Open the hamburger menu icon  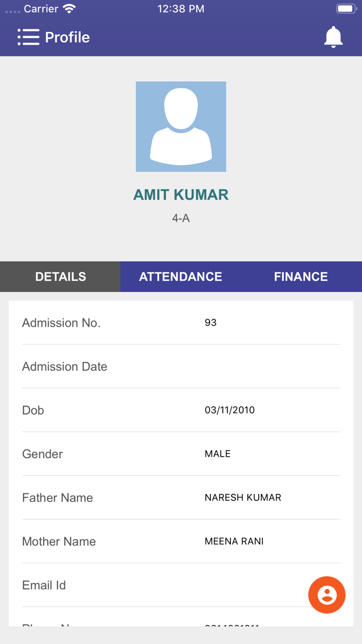(x=28, y=37)
